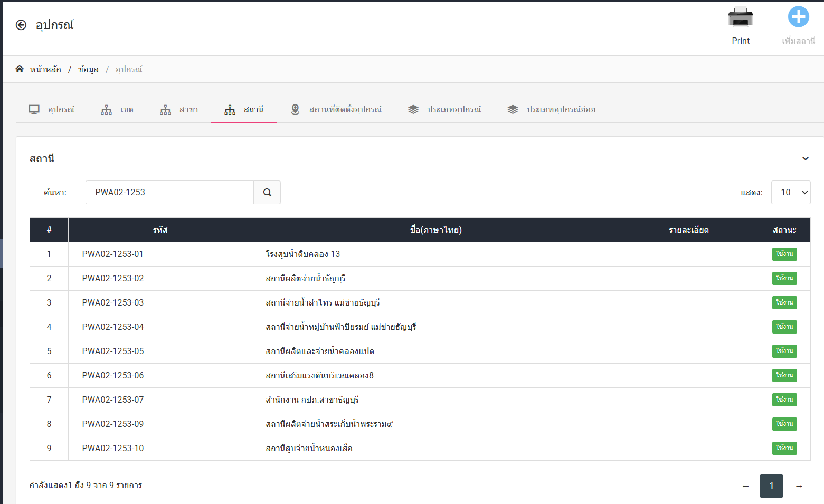This screenshot has height=504, width=824.
Task: Click ใช้งาน status badge for PWA02-1253-10
Action: click(x=784, y=448)
